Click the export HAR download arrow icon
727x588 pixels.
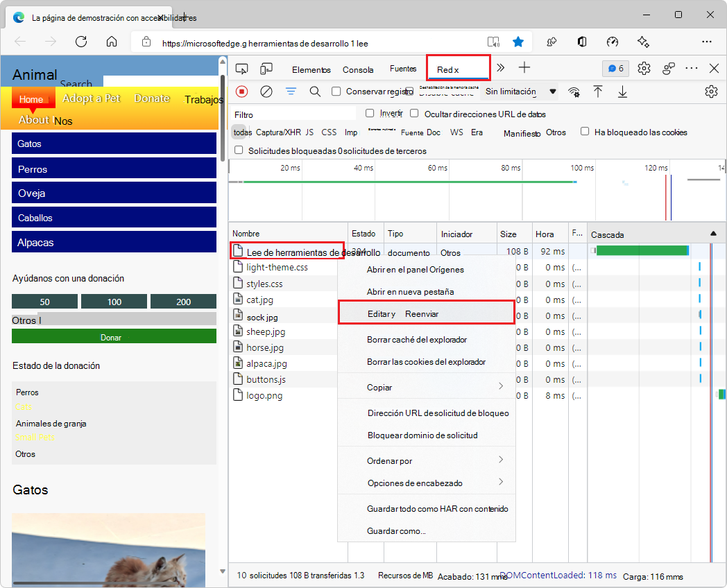pyautogui.click(x=622, y=92)
